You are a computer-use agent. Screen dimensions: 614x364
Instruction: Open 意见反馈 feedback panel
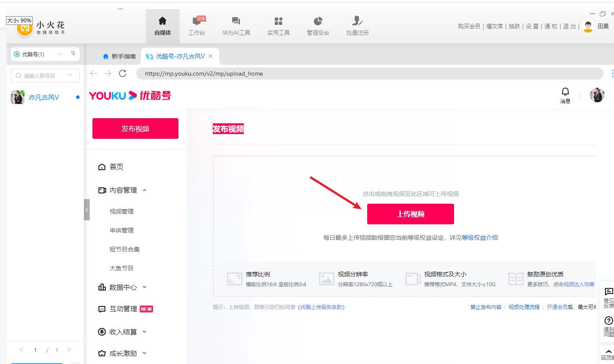[x=608, y=298]
